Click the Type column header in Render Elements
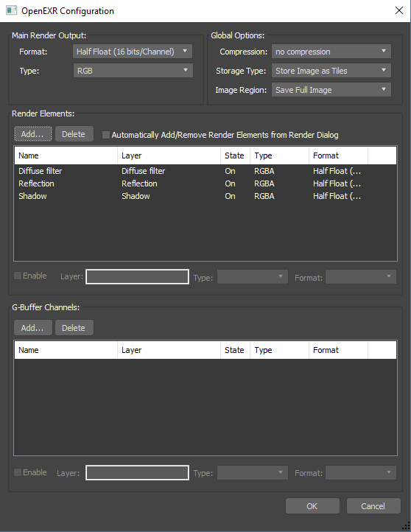The height and width of the screenshot is (532, 411). tap(279, 155)
